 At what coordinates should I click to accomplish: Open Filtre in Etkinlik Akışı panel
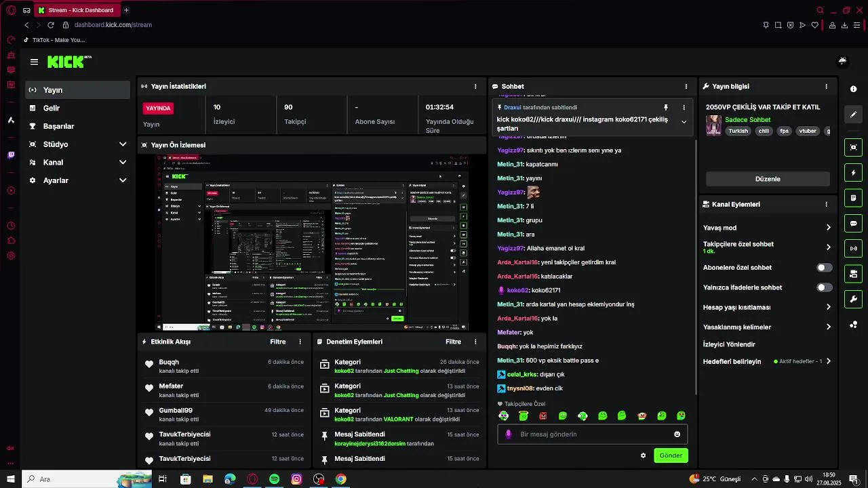277,342
